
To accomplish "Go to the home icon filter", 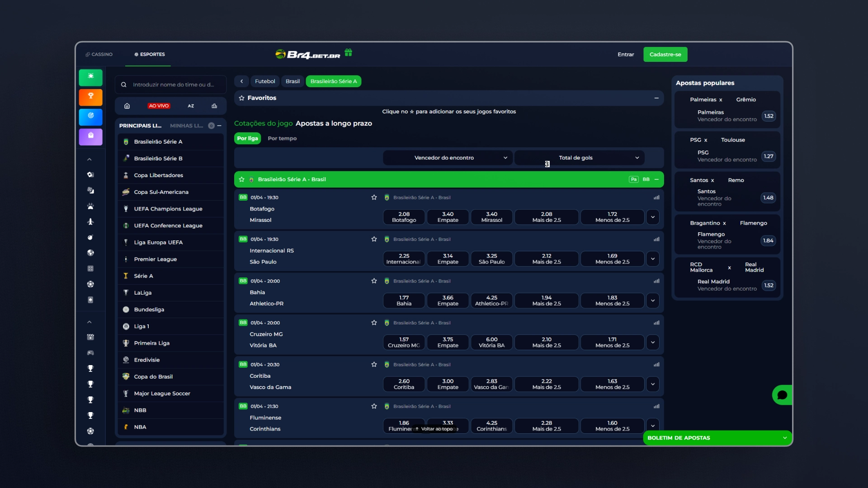I will [127, 106].
